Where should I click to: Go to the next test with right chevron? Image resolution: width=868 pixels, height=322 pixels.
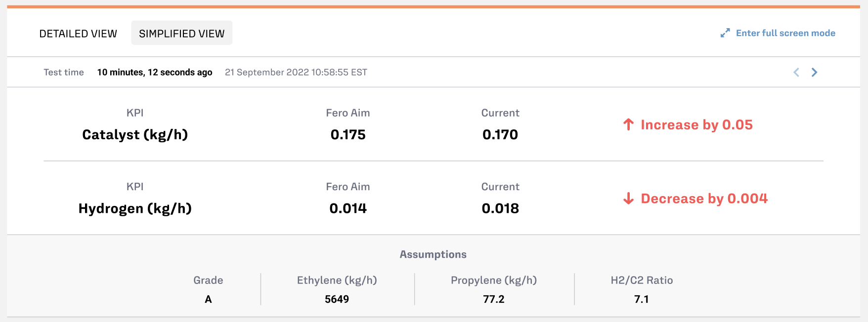814,72
